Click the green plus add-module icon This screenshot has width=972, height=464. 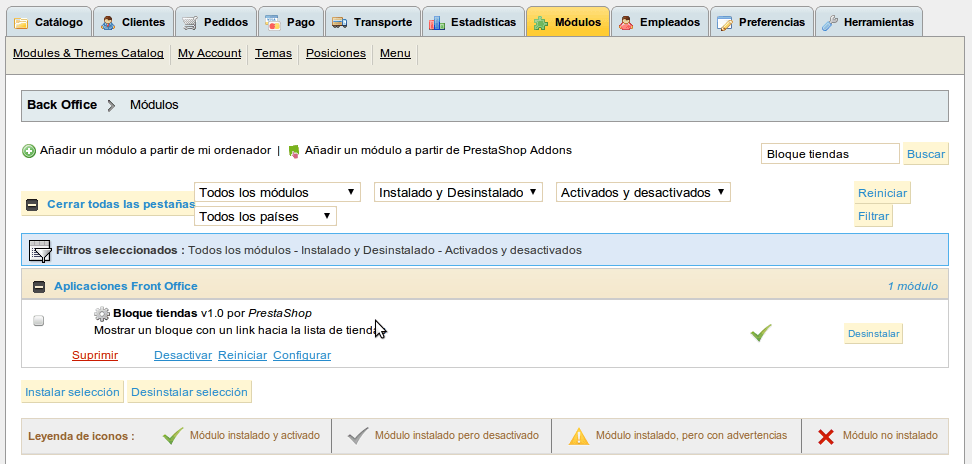tap(29, 151)
